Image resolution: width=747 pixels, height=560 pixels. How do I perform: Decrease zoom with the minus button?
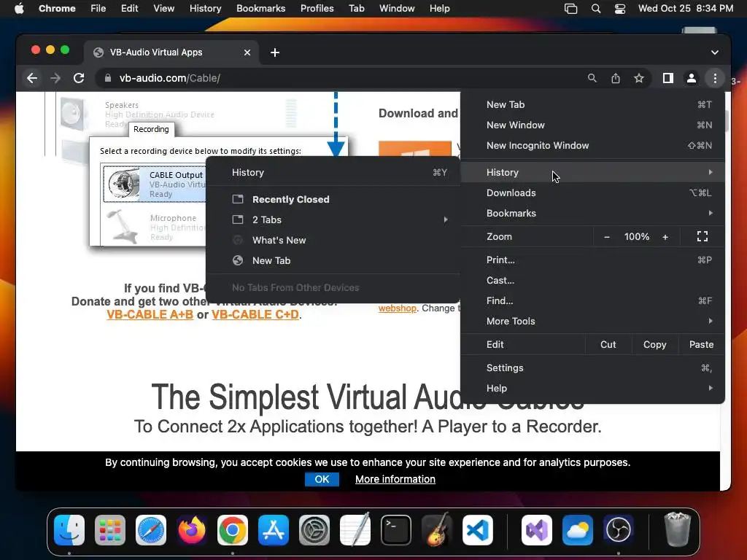pos(606,237)
